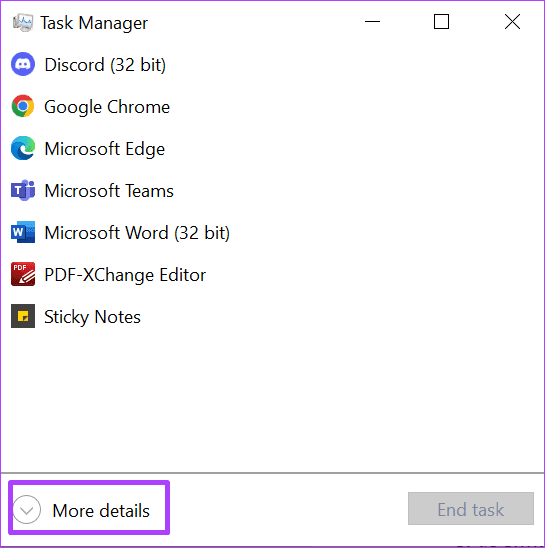Viewport: 545px width, 548px height.
Task: Select Microsoft Teams text label
Action: click(109, 191)
